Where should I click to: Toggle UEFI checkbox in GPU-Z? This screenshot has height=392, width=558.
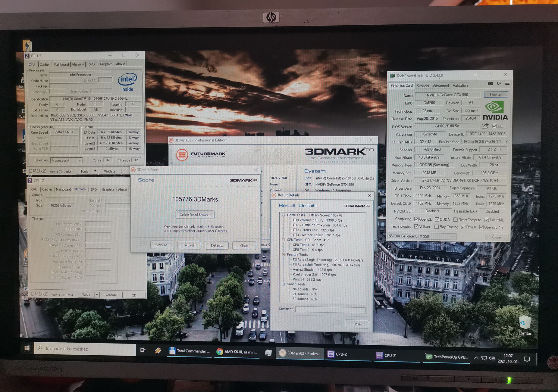point(494,126)
